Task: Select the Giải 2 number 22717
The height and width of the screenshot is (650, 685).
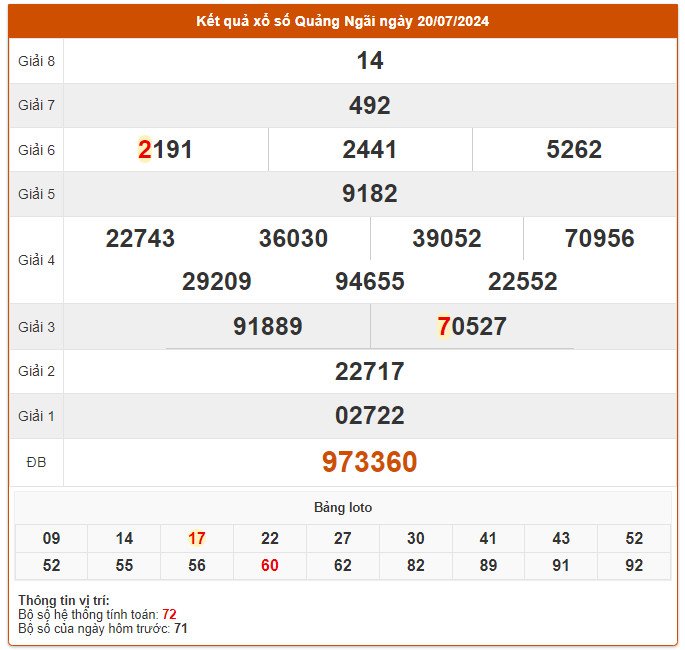Action: [x=369, y=372]
